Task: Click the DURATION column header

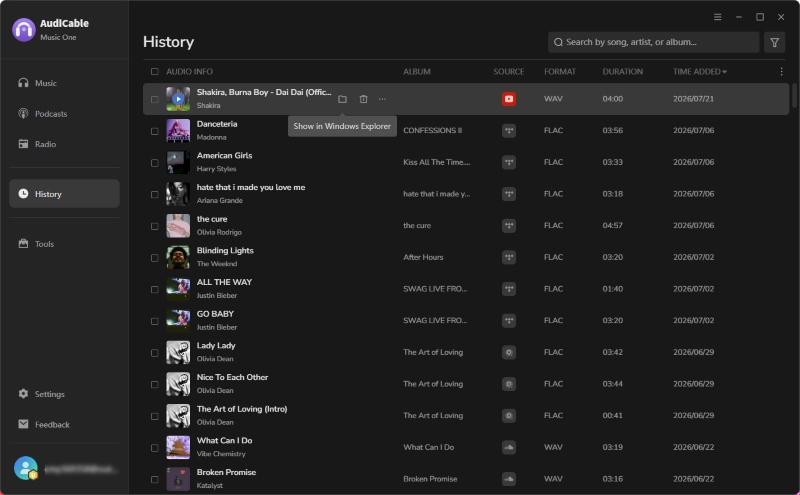Action: click(x=622, y=71)
